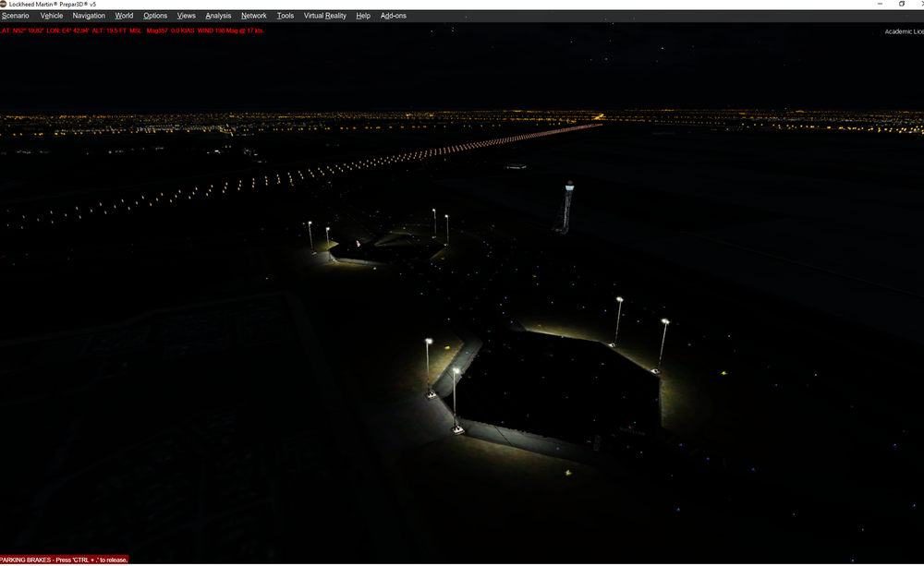Viewport: 924px width, 566px height.
Task: Open the World menu
Action: pyautogui.click(x=124, y=16)
